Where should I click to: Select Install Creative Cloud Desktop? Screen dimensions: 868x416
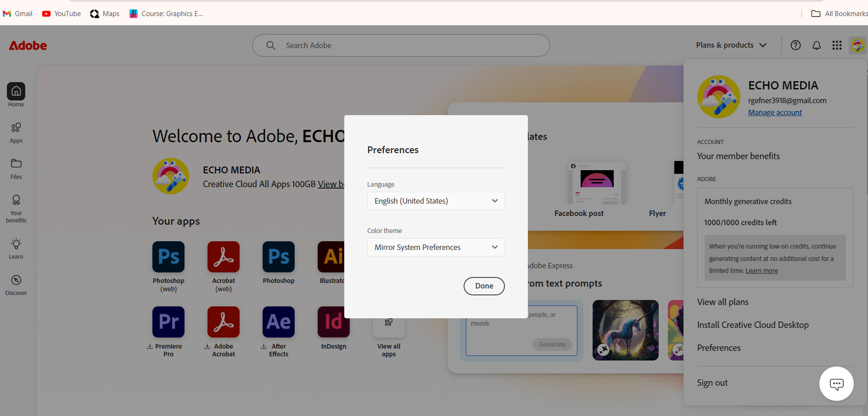point(753,325)
